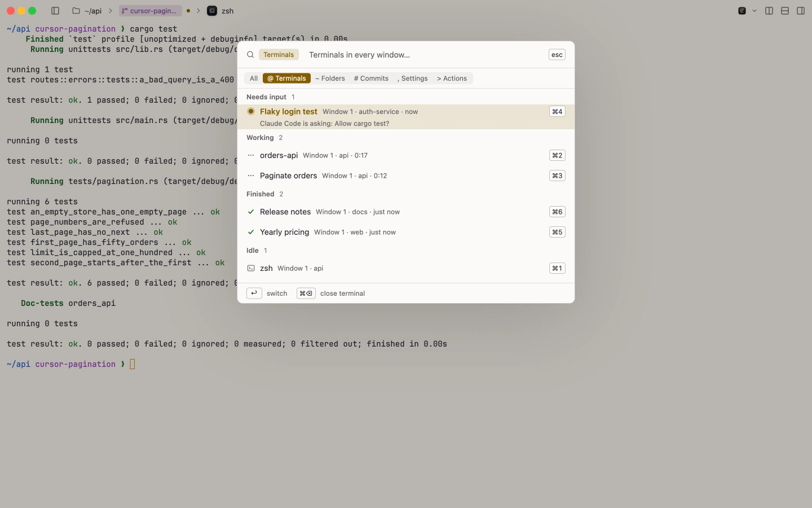812x508 pixels.
Task: Click the checkmark icon beside Yearly pricing
Action: [x=251, y=232]
